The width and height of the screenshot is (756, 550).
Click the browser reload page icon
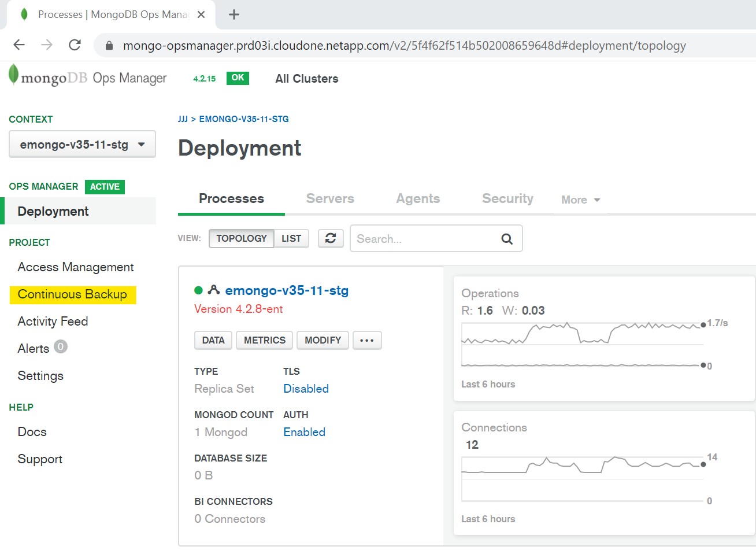tap(75, 45)
